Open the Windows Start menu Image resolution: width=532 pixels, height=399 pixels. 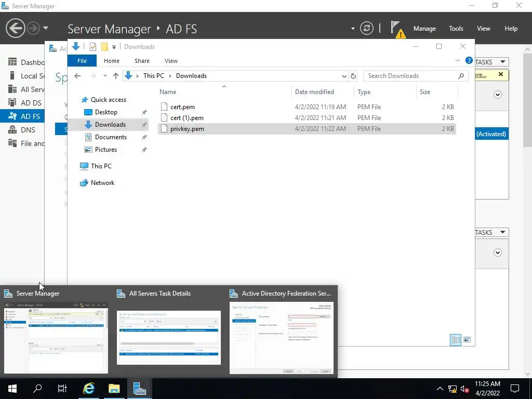click(x=12, y=389)
